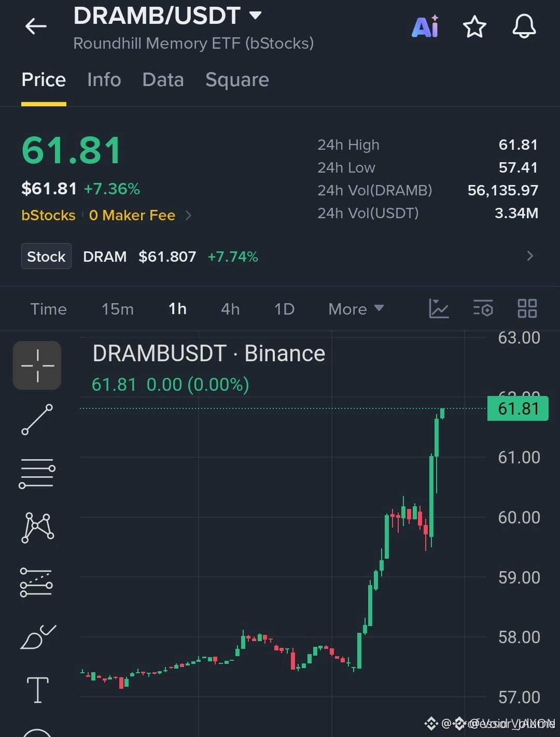560x737 pixels.
Task: Select the 4h interval
Action: (230, 309)
